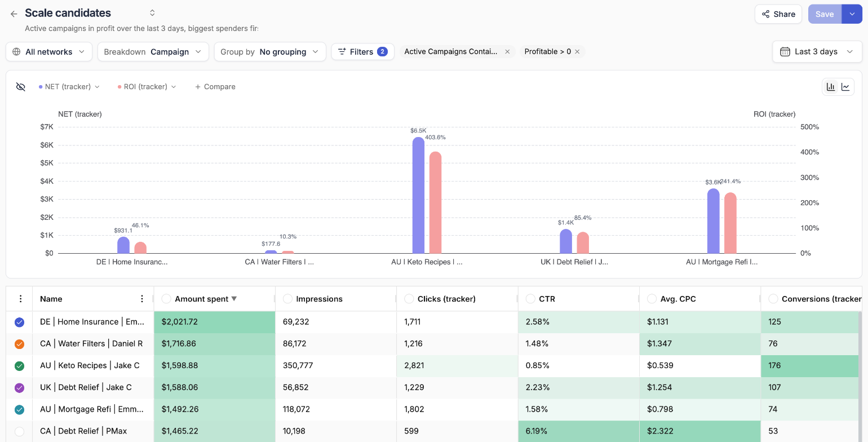Screen dimensions: 868x442
Task: Click the AU | Keto Recipes NET bar in chart
Action: tap(418, 196)
